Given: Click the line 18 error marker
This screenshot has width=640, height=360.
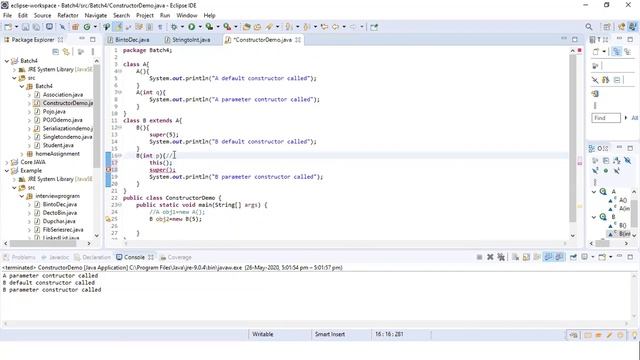Looking at the screenshot, I should (x=108, y=170).
